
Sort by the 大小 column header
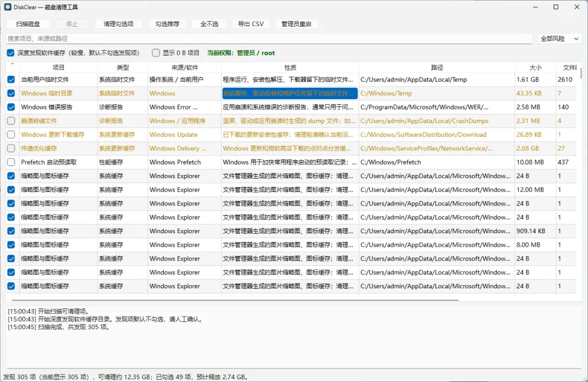pyautogui.click(x=535, y=68)
